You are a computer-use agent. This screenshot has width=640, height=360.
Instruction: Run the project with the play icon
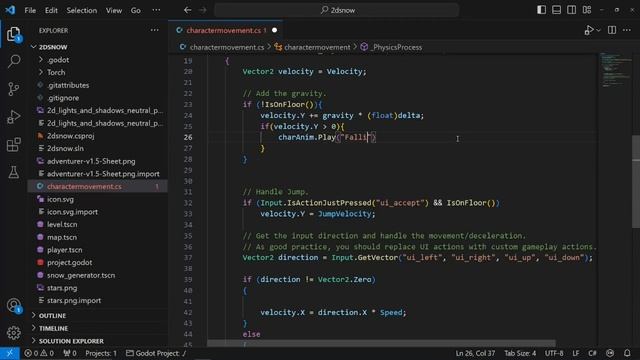point(588,30)
